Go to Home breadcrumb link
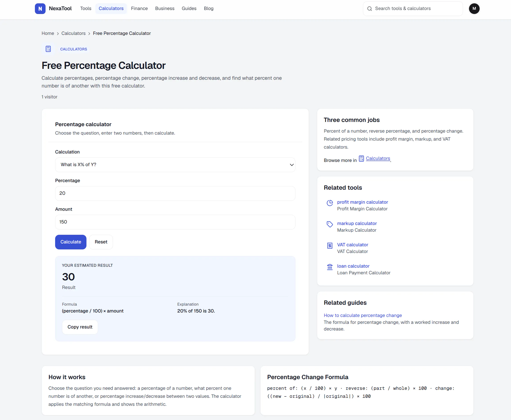Image resolution: width=511 pixels, height=420 pixels. point(48,33)
